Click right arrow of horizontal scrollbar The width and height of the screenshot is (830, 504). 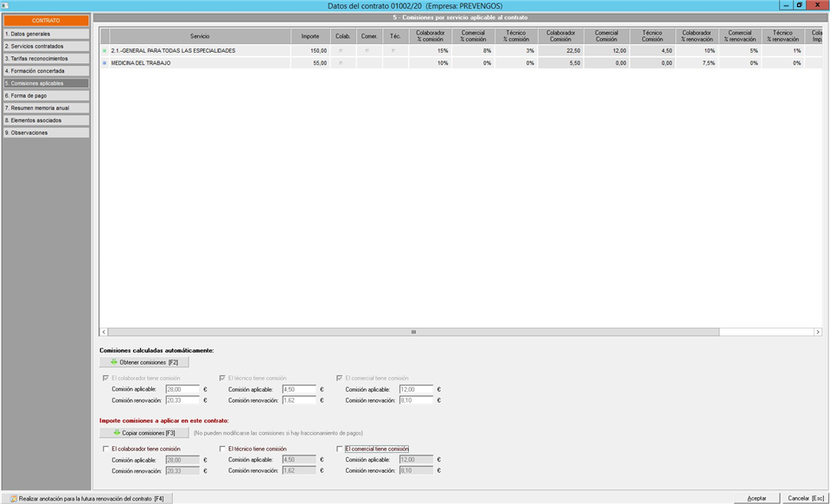[x=817, y=332]
